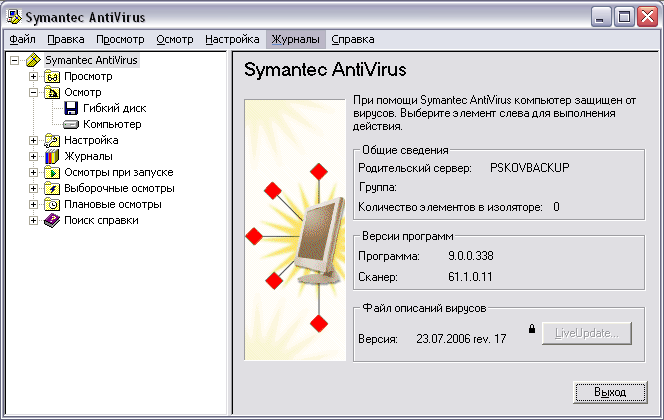Image resolution: width=664 pixels, height=420 pixels.
Task: Minimize the Symantec AntiVirus window
Action: (600, 17)
